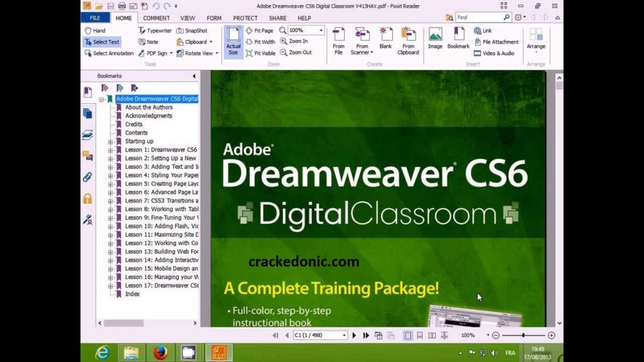Add a Link to the document
The width and height of the screenshot is (644, 362).
(483, 30)
